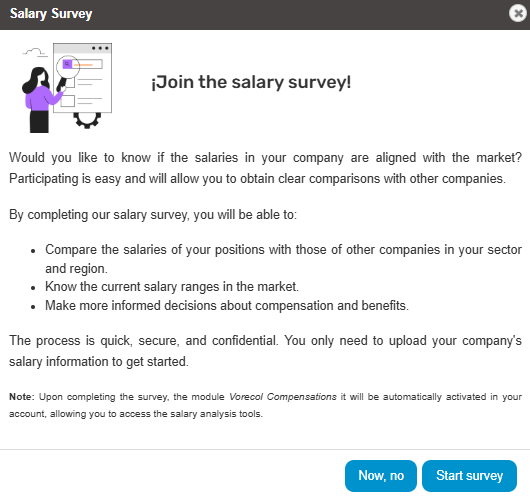Click the purple search box in the illustration
The width and height of the screenshot is (530, 498).
coord(67,64)
